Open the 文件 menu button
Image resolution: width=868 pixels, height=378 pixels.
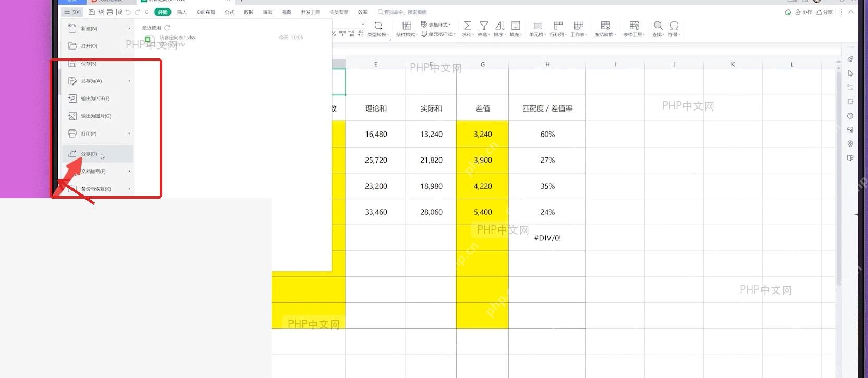pyautogui.click(x=73, y=12)
